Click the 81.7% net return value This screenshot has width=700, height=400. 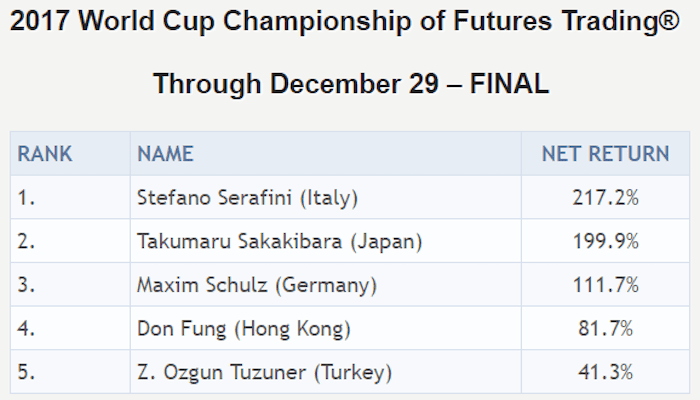605,328
